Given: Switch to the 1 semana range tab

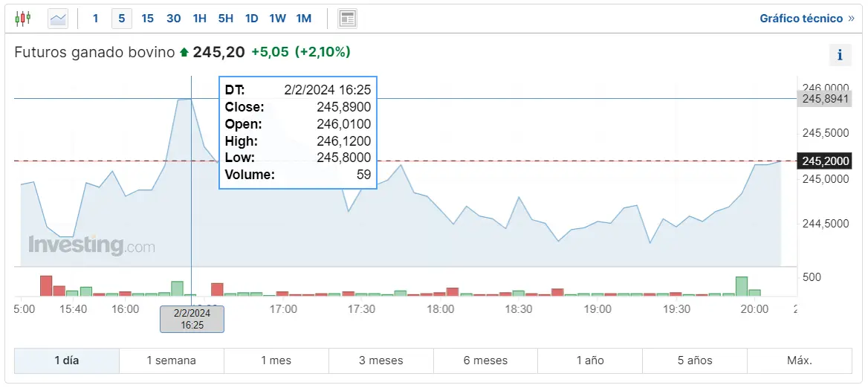Looking at the screenshot, I should click(x=171, y=360).
